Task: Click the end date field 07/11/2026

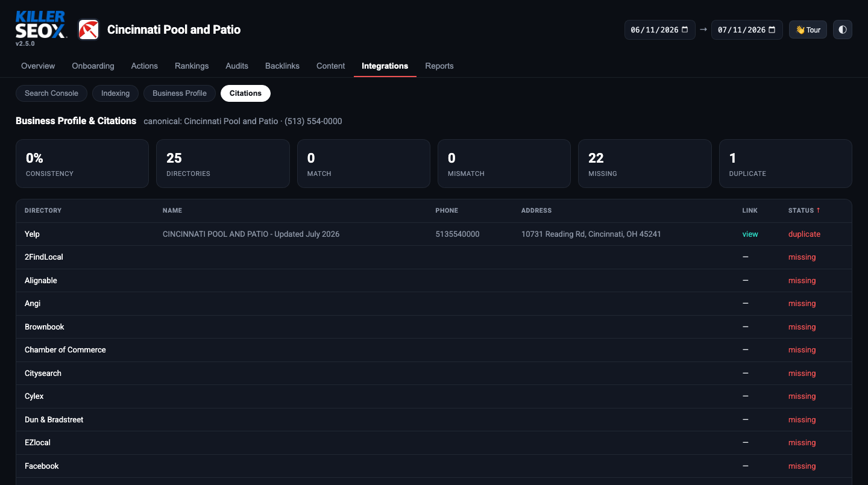Action: [747, 30]
